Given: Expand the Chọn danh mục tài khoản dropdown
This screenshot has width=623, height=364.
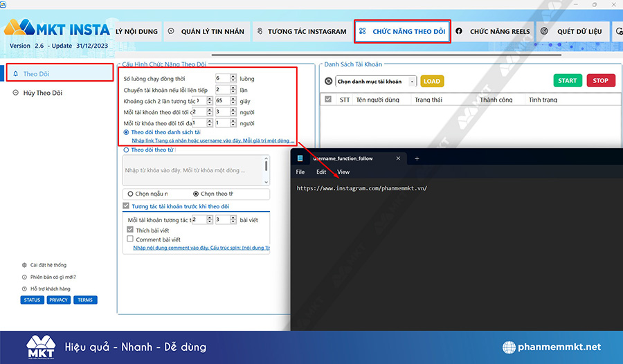Looking at the screenshot, I should [x=413, y=82].
